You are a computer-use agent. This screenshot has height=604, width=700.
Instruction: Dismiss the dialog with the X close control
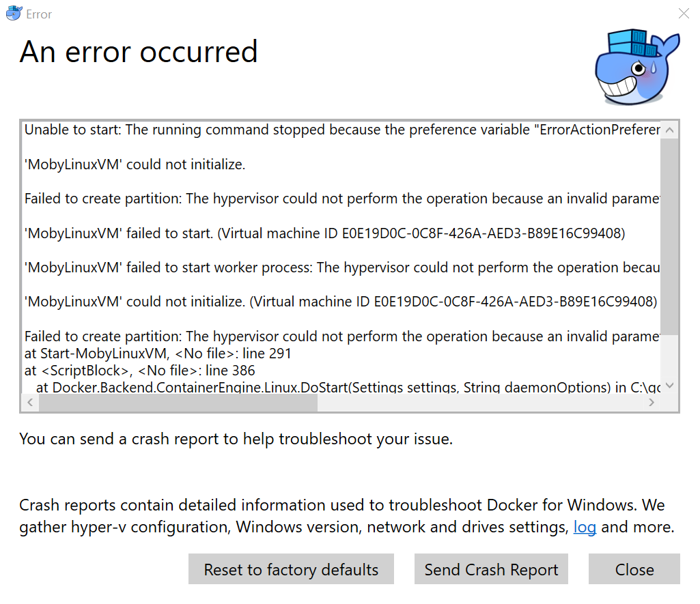pos(684,13)
